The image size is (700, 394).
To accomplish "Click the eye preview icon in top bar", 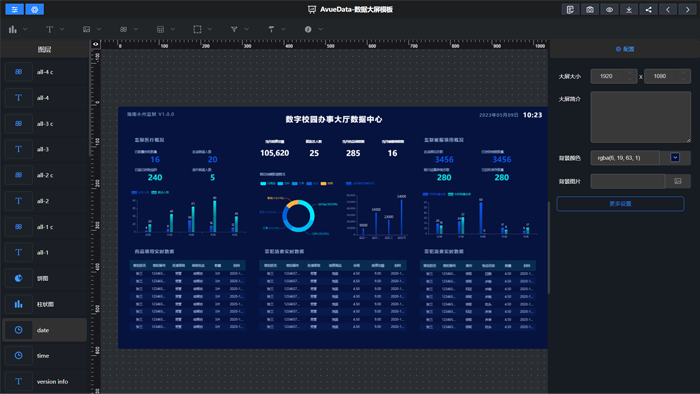I will (609, 9).
